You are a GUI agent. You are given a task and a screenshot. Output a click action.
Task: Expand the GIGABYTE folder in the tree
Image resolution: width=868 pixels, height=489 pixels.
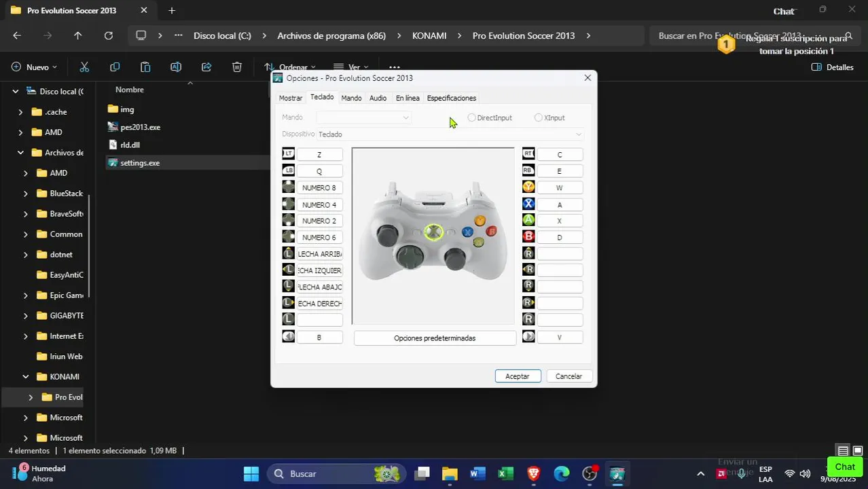[26, 316]
